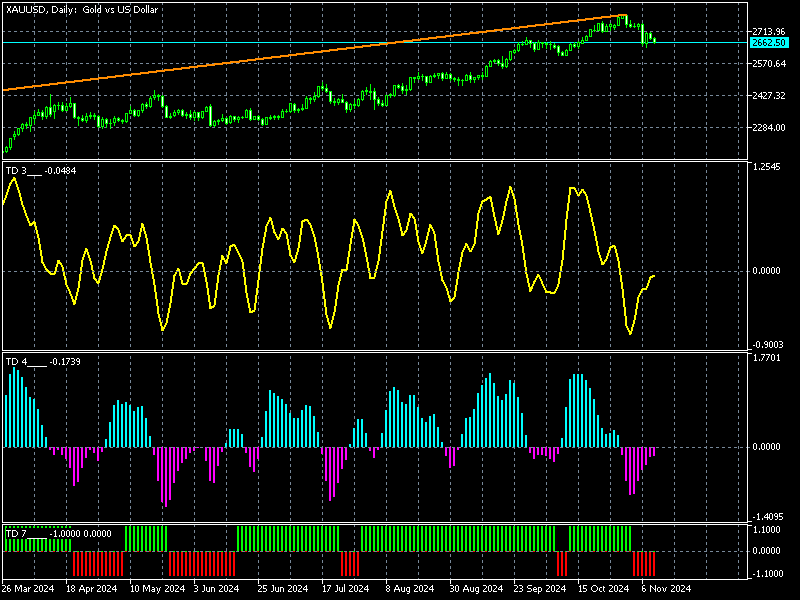Click the 8 Aug 2024 date label
This screenshot has height=600, width=800.
[x=410, y=589]
